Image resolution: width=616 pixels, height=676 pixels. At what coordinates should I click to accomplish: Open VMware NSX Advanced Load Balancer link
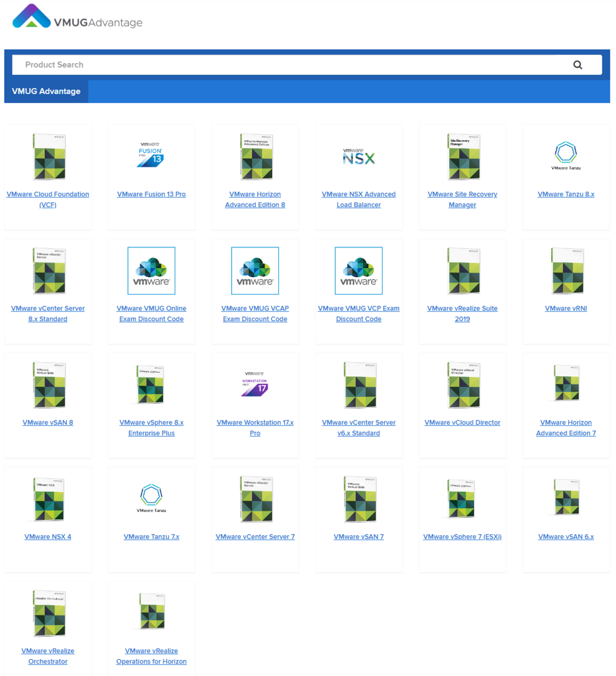359,199
